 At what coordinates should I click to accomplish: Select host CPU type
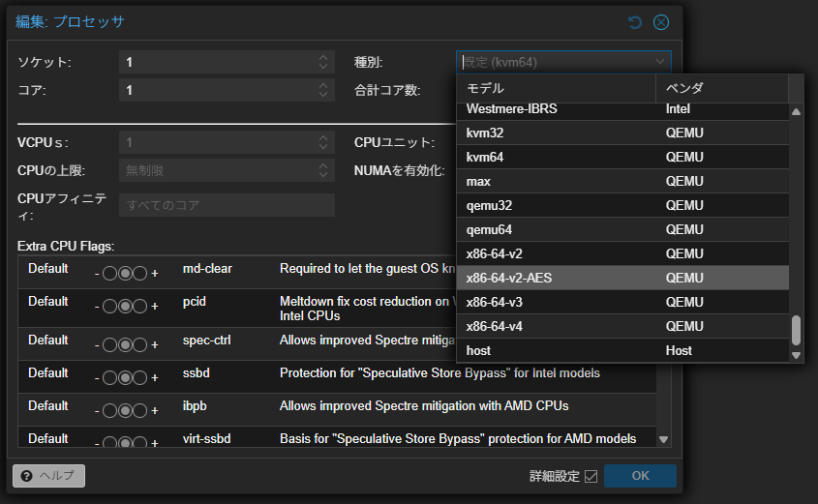click(622, 350)
